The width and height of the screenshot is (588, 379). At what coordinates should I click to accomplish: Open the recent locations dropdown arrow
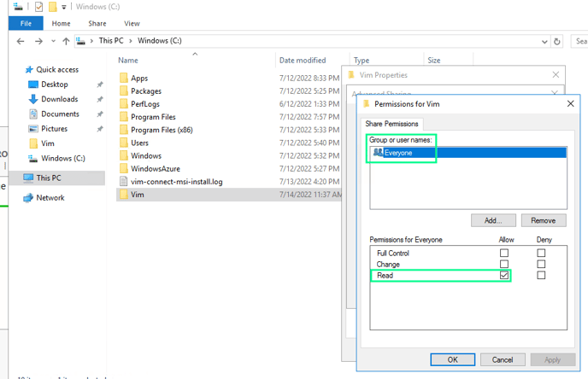[53, 41]
